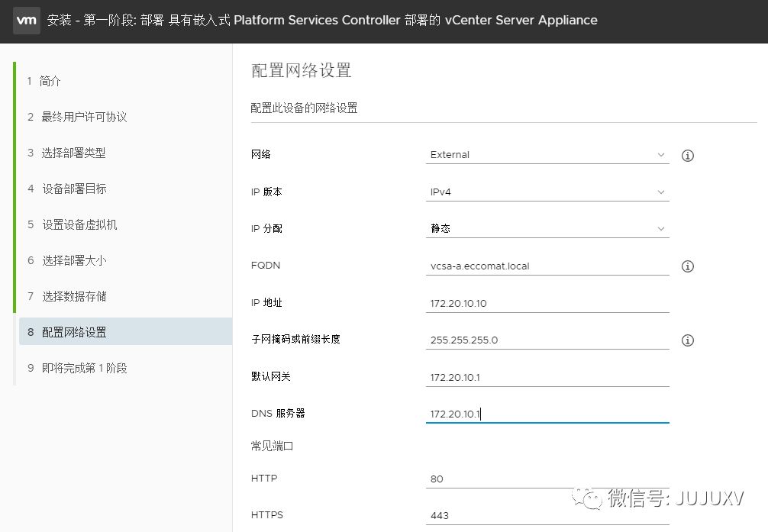Open the IP assignment 静态 dropdown

pyautogui.click(x=547, y=228)
